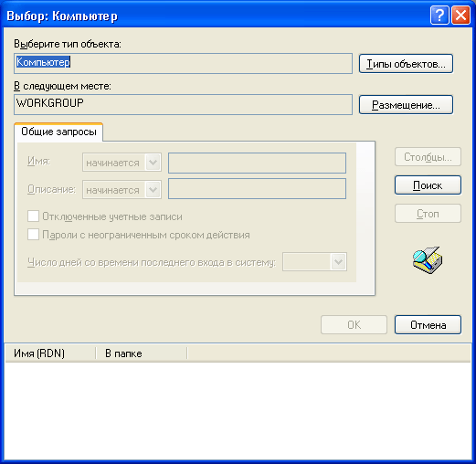Expand the days since last logon dropdown
Screen dimensions: 476x464
(x=314, y=261)
